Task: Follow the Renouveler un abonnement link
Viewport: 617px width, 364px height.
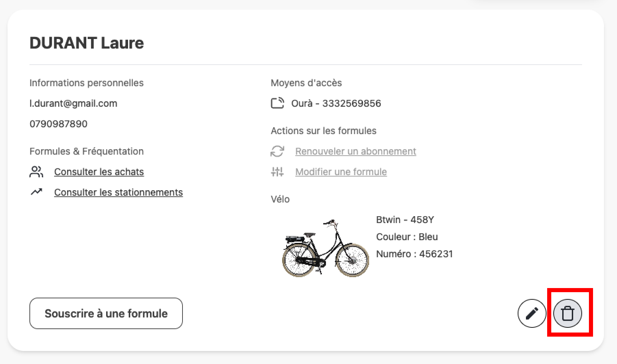Action: click(x=356, y=151)
